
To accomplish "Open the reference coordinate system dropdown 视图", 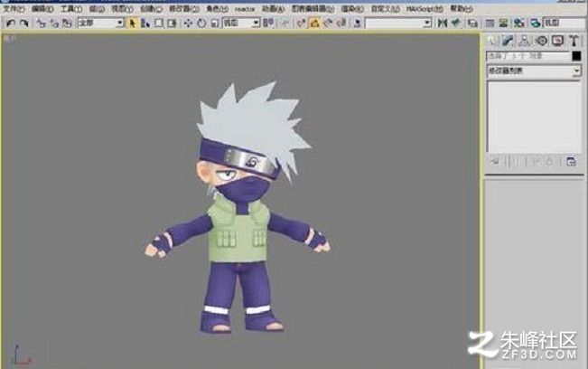I will (241, 23).
